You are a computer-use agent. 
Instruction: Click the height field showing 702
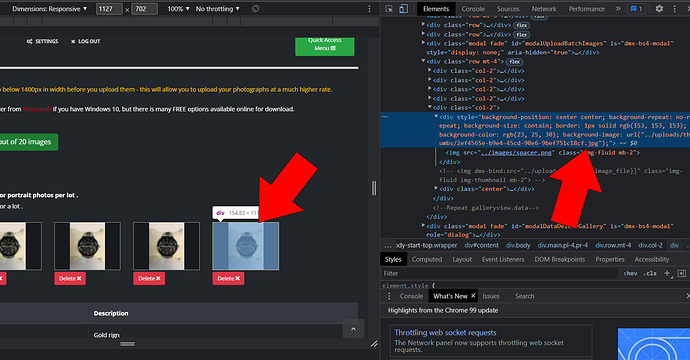144,9
